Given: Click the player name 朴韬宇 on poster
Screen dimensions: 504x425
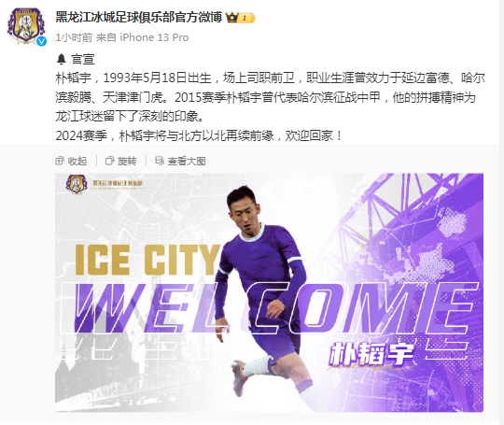Looking at the screenshot, I should tap(371, 354).
